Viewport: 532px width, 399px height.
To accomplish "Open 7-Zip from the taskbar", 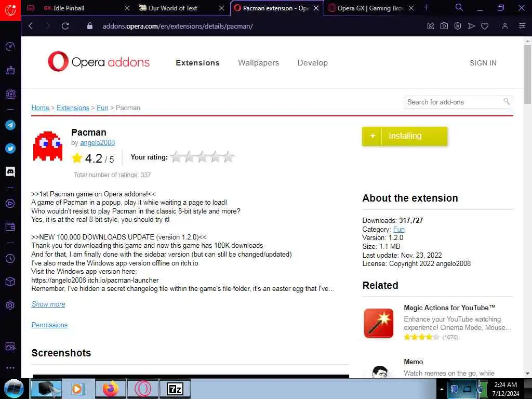I will pos(175,389).
